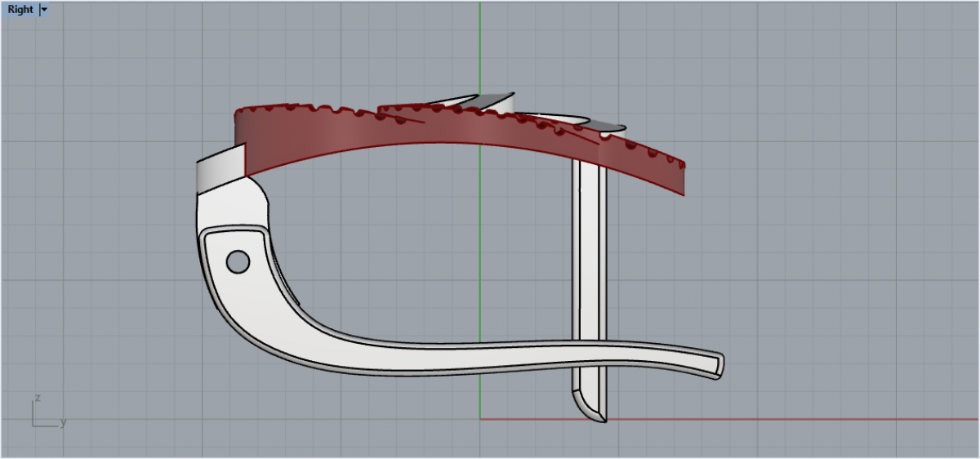Image resolution: width=980 pixels, height=459 pixels.
Task: Open the Right viewport dropdown arrow menu
Action: 44,10
